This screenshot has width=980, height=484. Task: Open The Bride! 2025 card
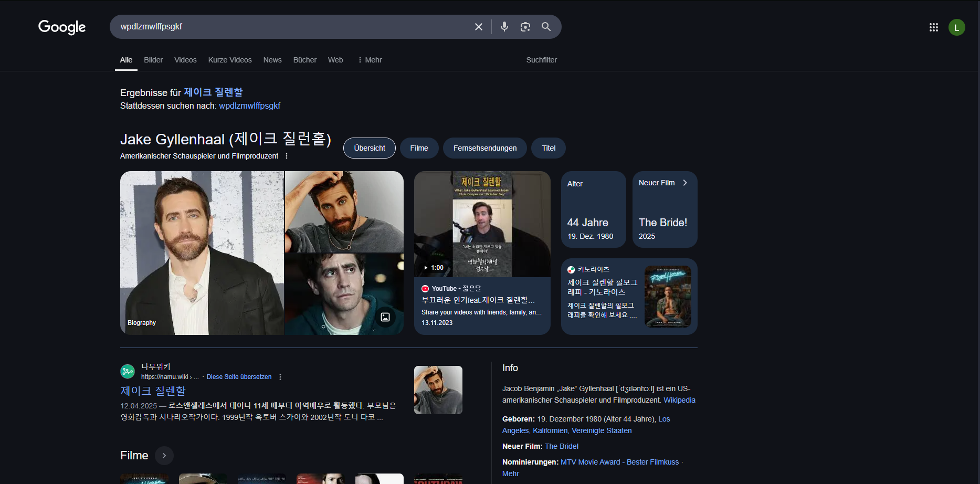(665, 209)
